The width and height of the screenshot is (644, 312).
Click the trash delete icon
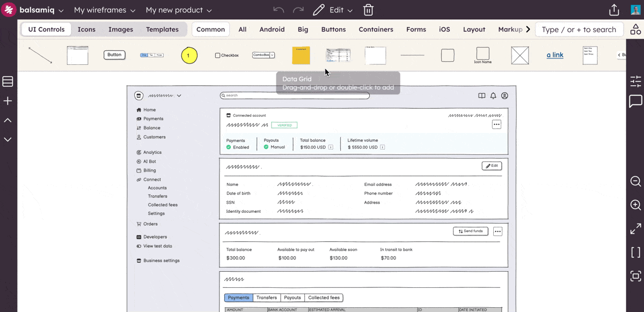pos(368,10)
